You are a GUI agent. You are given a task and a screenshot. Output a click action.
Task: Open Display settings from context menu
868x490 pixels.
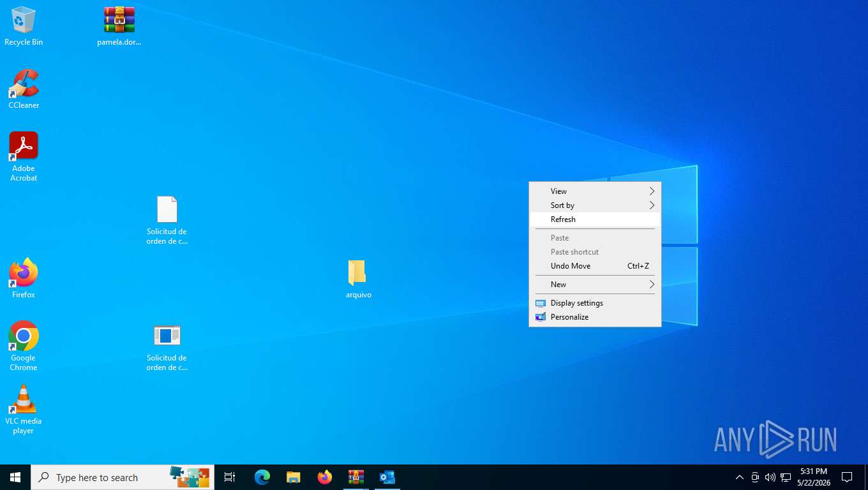click(595, 303)
